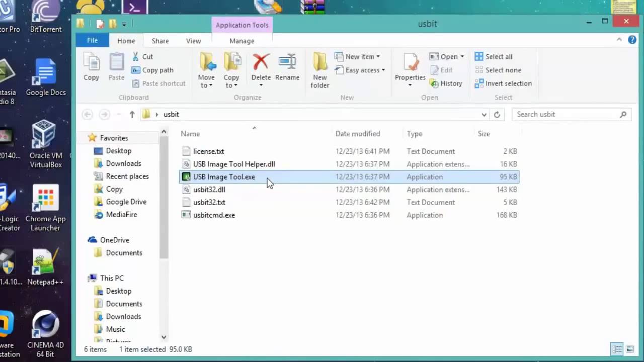Image resolution: width=644 pixels, height=362 pixels.
Task: Click Select all in Select group
Action: (x=494, y=57)
